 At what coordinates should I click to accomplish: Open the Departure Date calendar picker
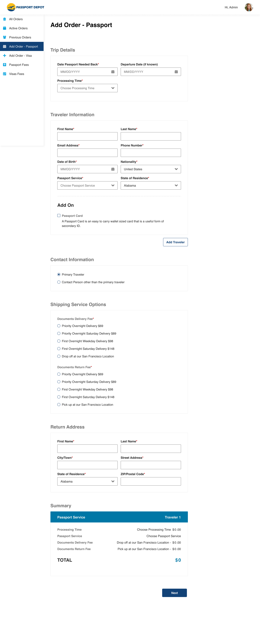176,72
